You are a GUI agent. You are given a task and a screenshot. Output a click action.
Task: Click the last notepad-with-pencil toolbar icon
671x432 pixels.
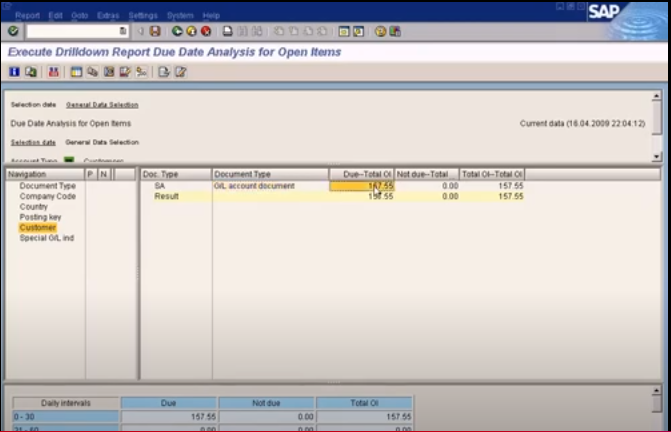click(x=181, y=72)
